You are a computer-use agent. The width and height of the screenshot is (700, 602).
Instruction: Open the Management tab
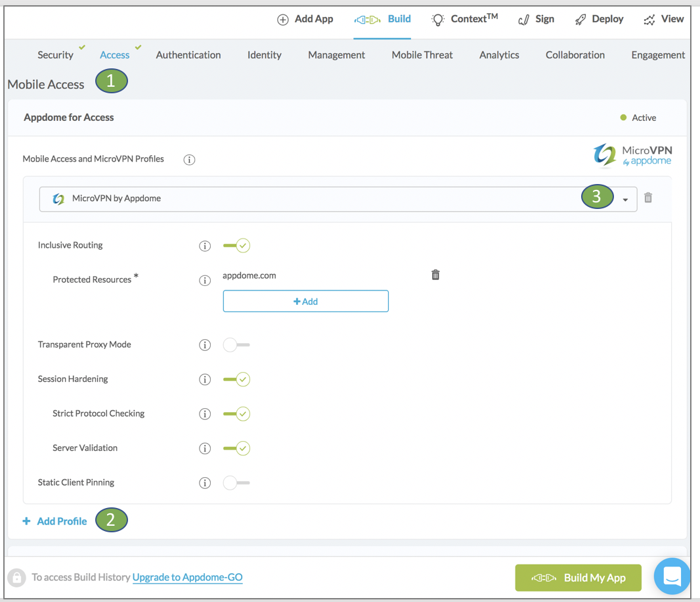point(337,55)
